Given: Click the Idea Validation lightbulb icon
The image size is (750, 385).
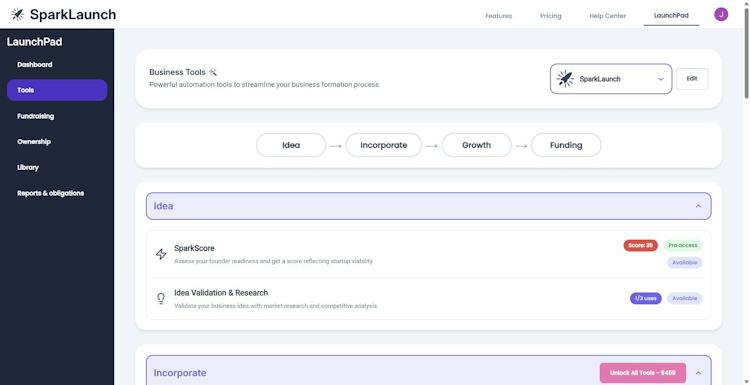Looking at the screenshot, I should [161, 298].
